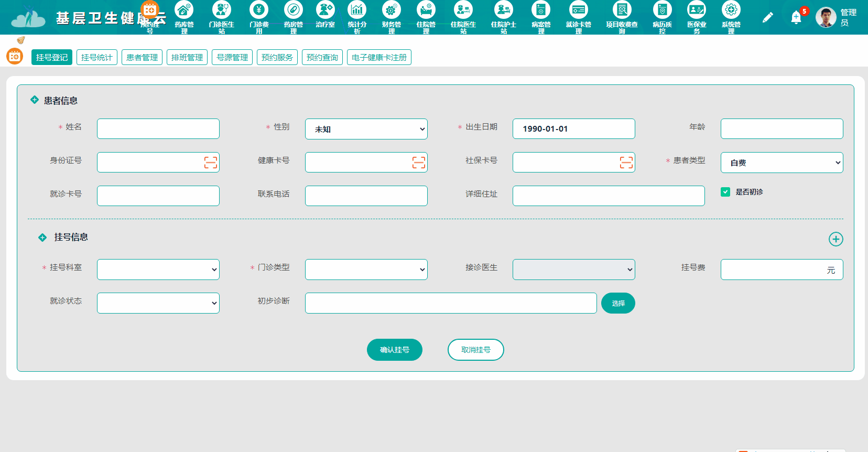Viewport: 868px width, 452px height.
Task: Open the 项目收费查询 module
Action: 622,17
